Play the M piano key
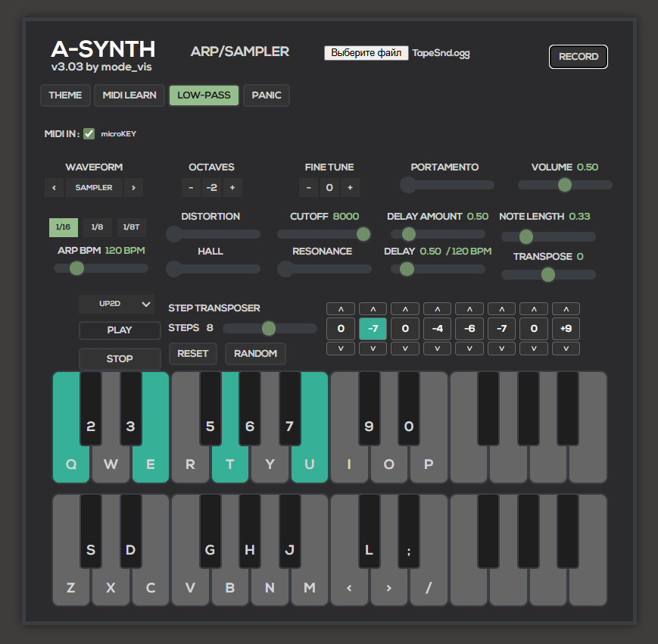 310,587
